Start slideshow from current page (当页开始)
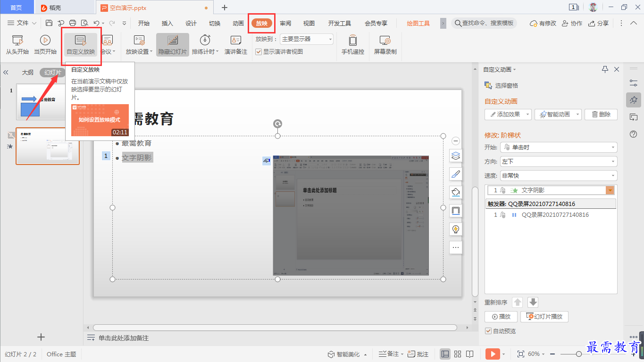Viewport: 644px width, 362px height. [45, 45]
